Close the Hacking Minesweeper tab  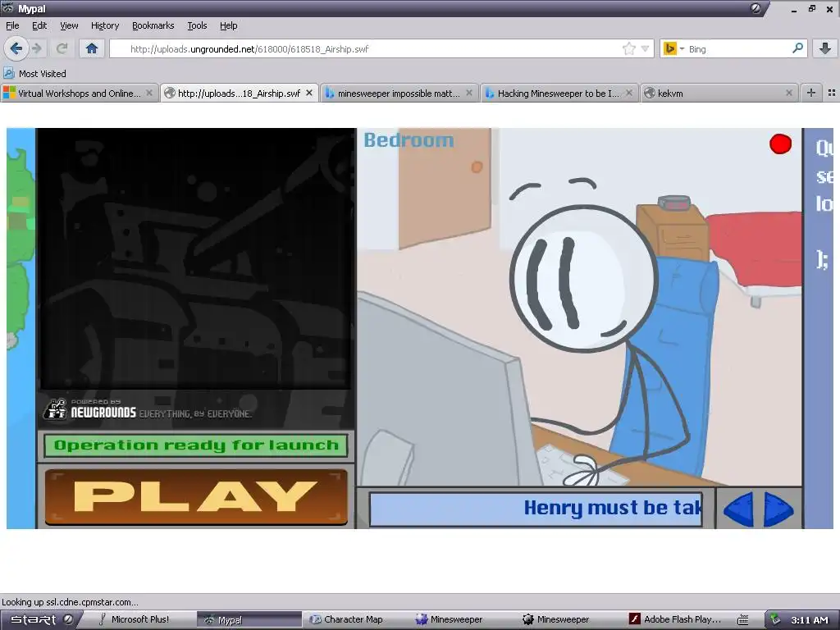point(629,94)
